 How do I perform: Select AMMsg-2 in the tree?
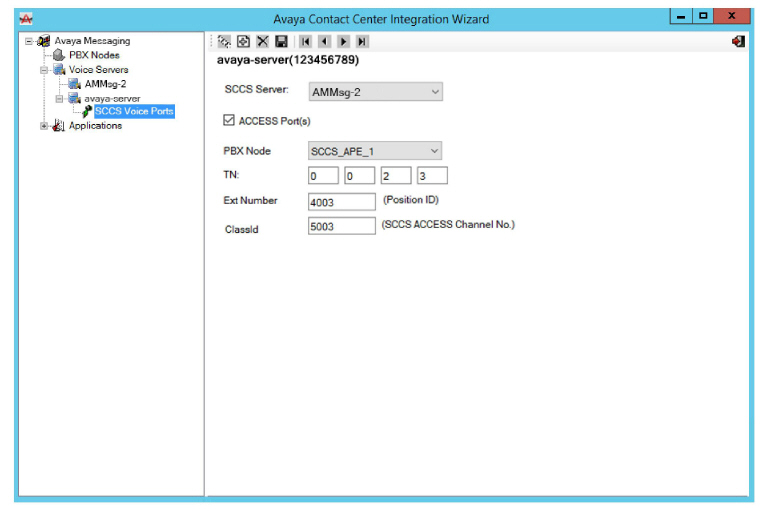click(x=105, y=84)
